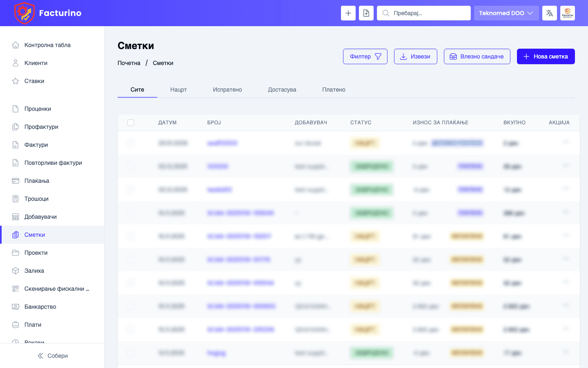The width and height of the screenshot is (588, 368).
Task: Click the company avatar in top right
Action: (568, 13)
